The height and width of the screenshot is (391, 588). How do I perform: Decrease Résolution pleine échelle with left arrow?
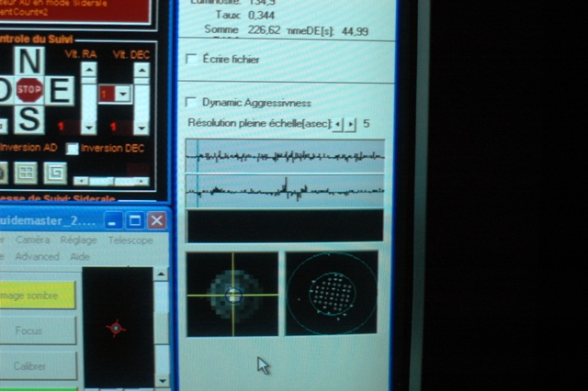click(338, 124)
